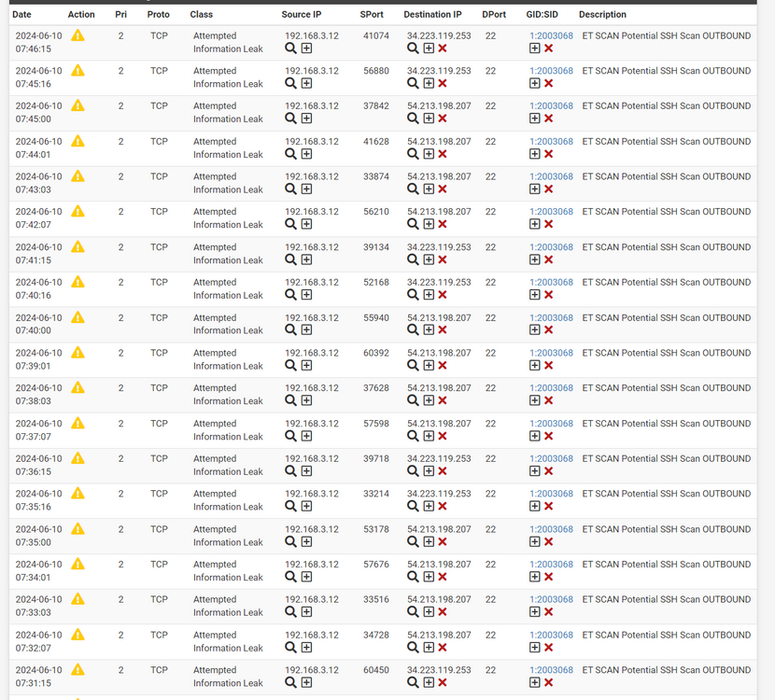This screenshot has width=775, height=700.
Task: Click destination IP plus icon in 07:42:07 row
Action: (429, 224)
